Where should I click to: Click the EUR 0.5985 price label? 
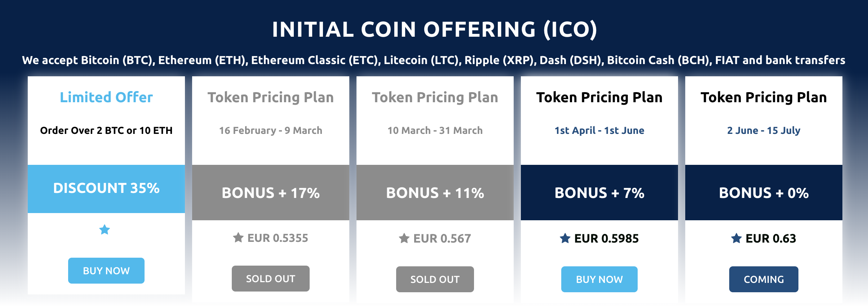pyautogui.click(x=606, y=238)
